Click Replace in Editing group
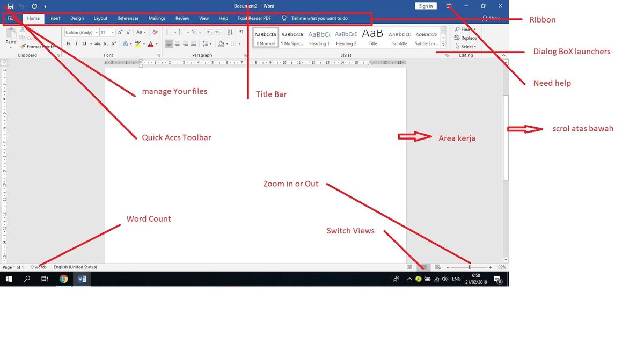Viewport: 644px width, 358px height. click(x=465, y=38)
